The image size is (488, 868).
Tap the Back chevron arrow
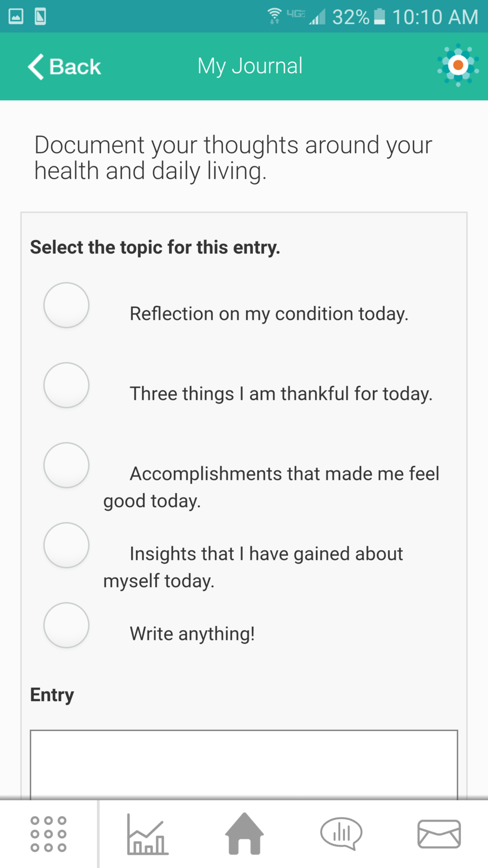coord(36,67)
